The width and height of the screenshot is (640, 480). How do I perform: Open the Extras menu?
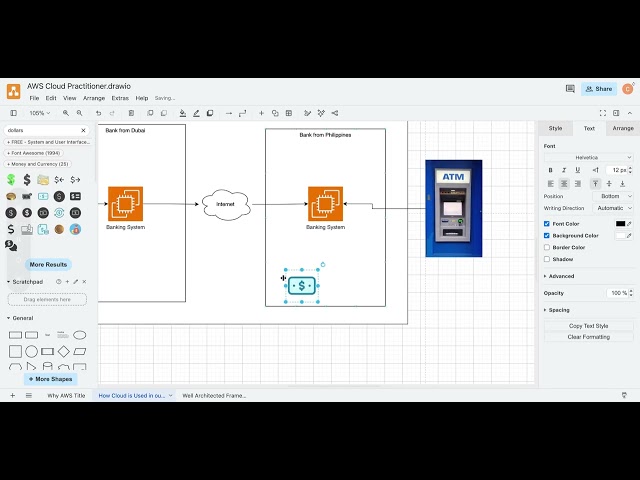click(120, 98)
